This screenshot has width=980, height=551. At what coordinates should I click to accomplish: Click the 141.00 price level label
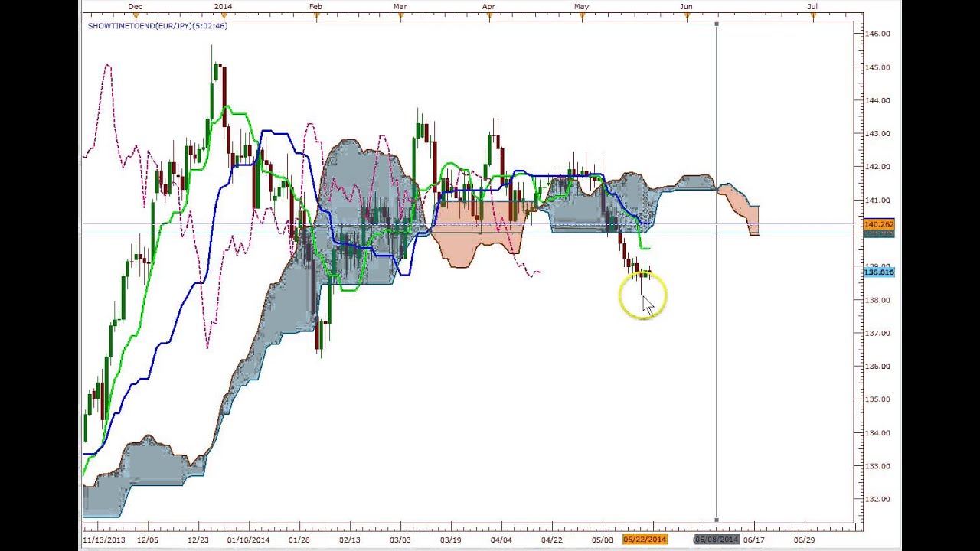(877, 201)
